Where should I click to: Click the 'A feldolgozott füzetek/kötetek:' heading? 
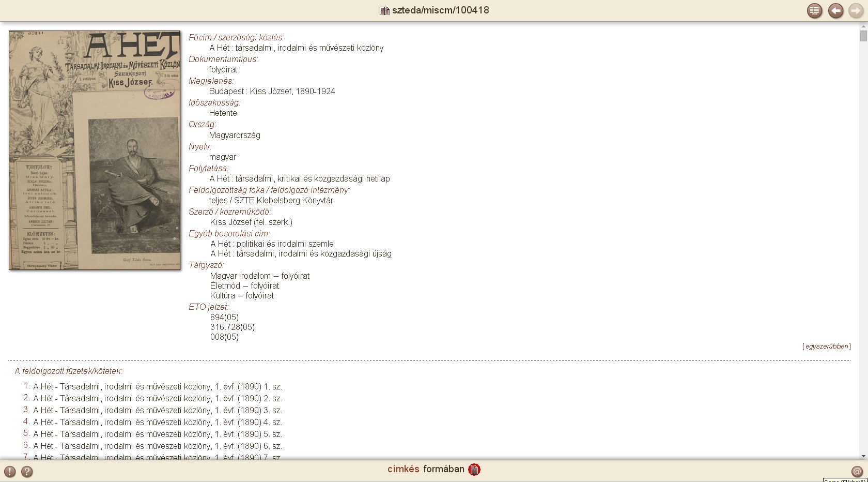69,371
